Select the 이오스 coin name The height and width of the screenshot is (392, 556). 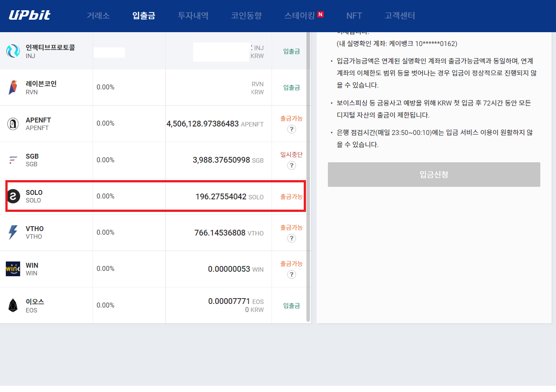[x=35, y=302]
